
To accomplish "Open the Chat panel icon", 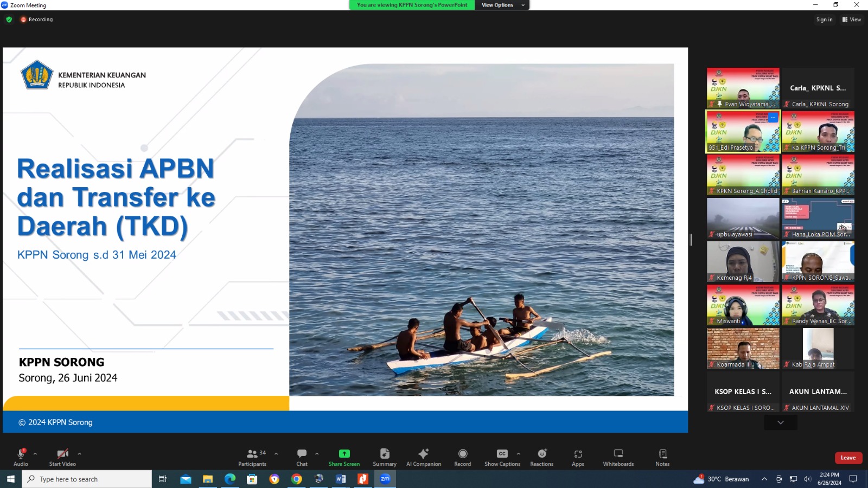I will [302, 454].
